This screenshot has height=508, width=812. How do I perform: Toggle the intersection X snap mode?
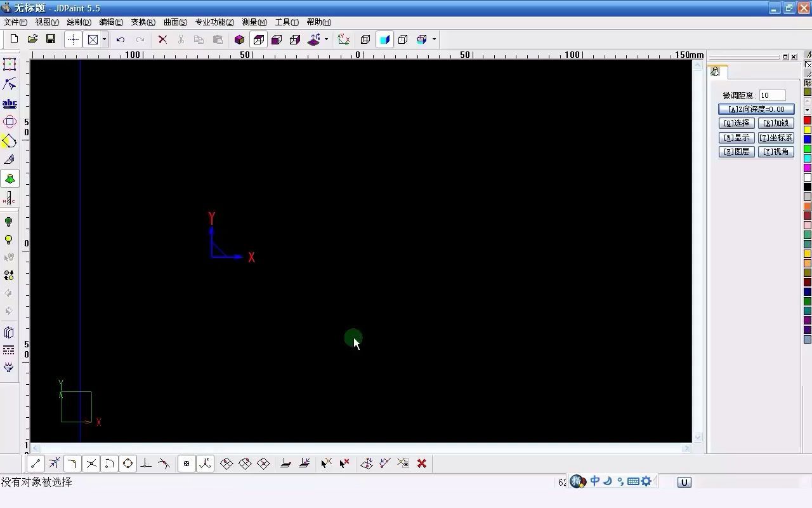point(91,464)
